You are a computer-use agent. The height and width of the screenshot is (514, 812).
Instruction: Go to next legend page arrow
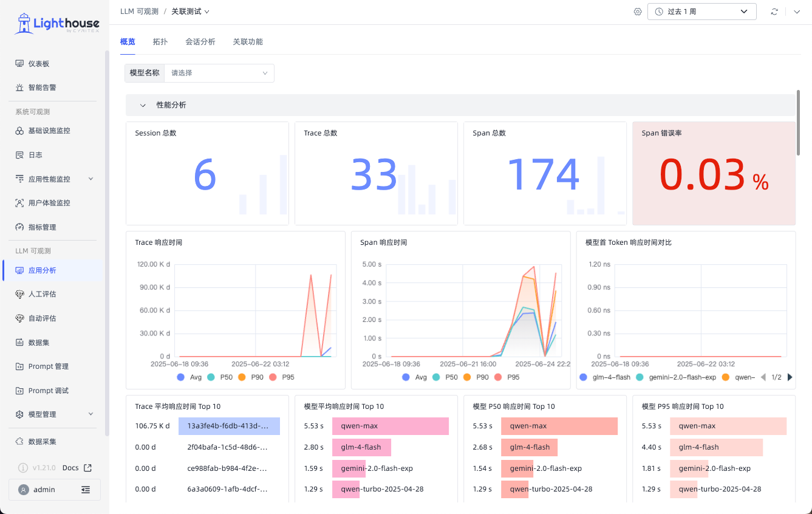tap(790, 377)
